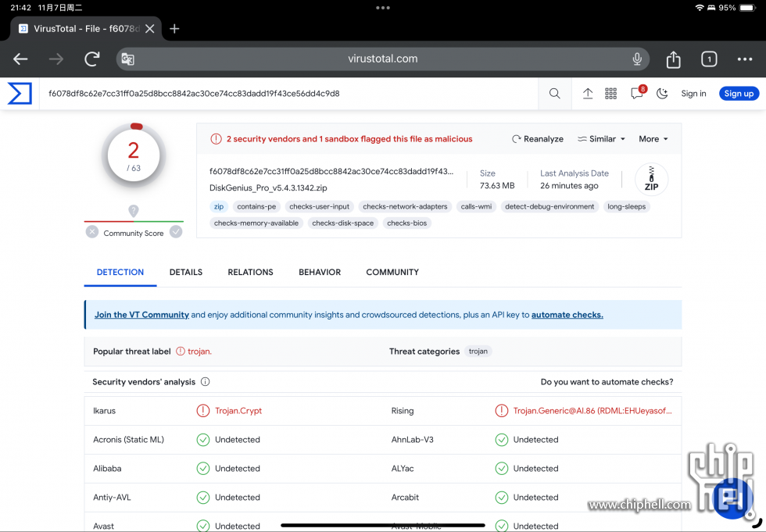766x532 pixels.
Task: Click the checks-disk-space tag
Action: pos(342,223)
